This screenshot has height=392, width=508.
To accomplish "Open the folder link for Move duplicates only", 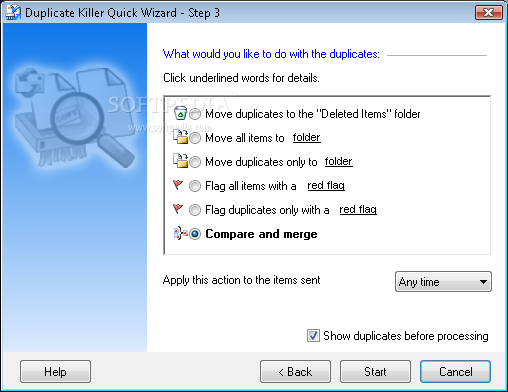I will click(339, 161).
